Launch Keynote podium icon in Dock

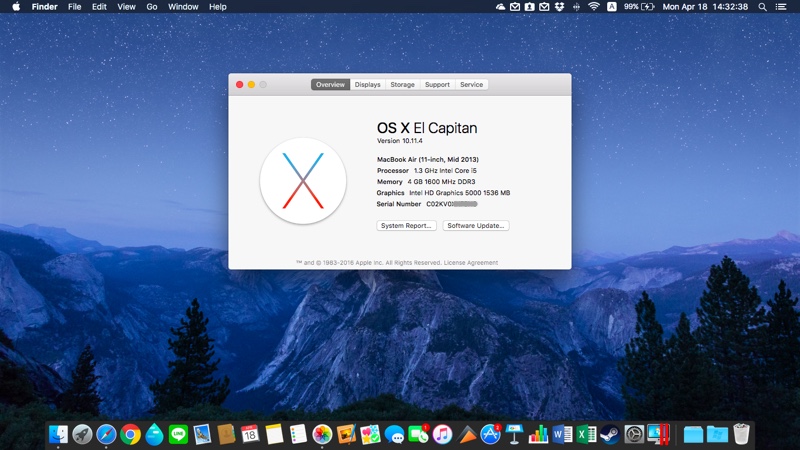[514, 435]
